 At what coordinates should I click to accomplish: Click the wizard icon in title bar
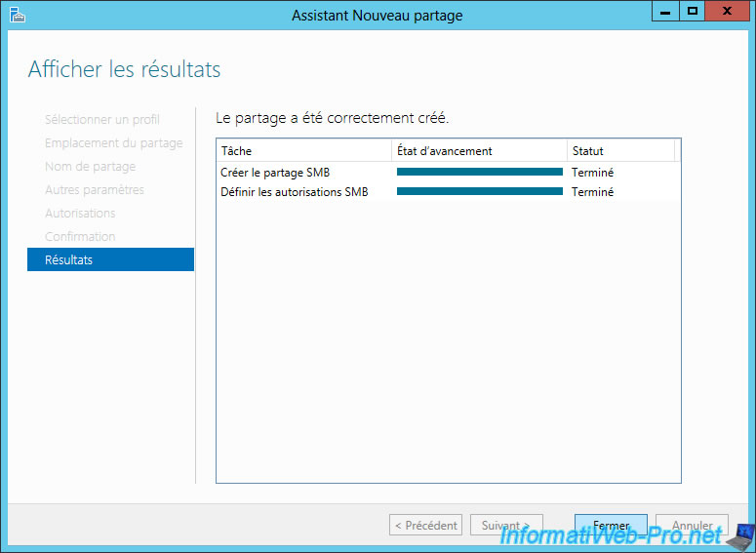click(18, 15)
